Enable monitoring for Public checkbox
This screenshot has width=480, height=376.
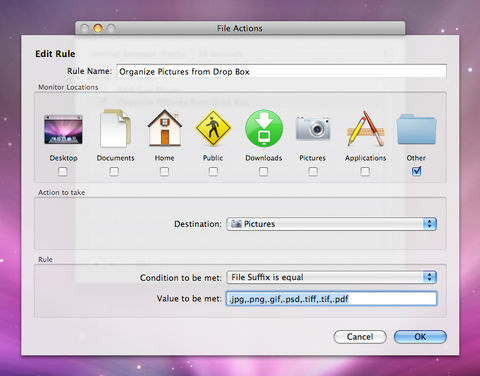point(213,171)
